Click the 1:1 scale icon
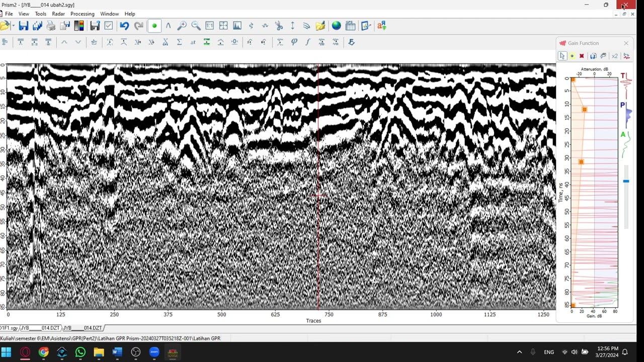 (210, 26)
